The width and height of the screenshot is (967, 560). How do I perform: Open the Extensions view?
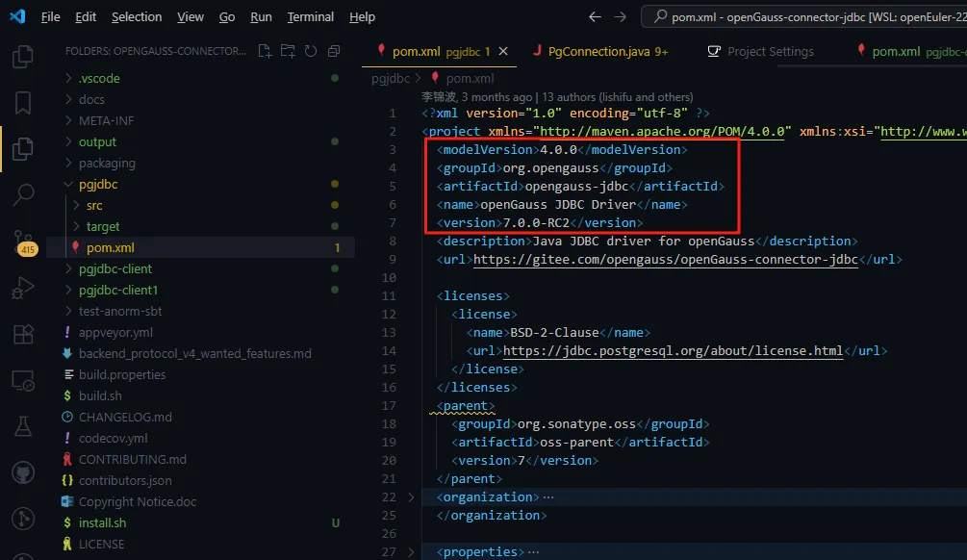click(23, 334)
